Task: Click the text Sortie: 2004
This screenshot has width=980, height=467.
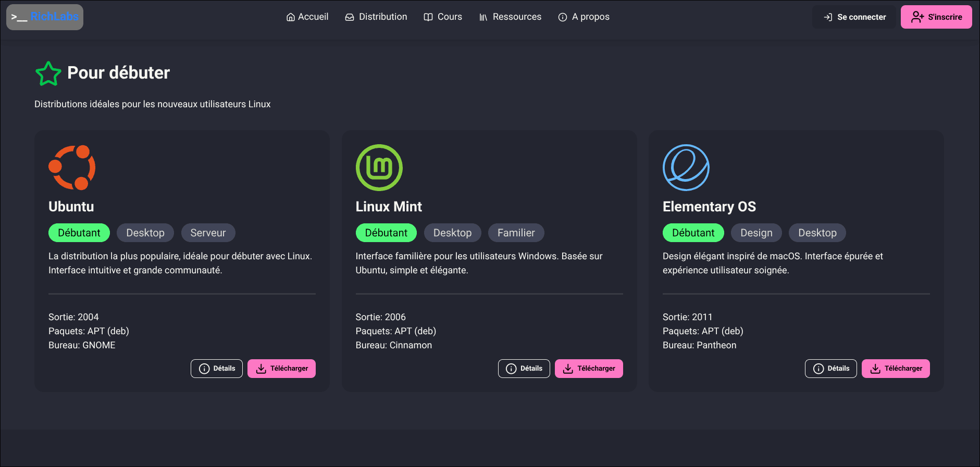Action: click(73, 317)
